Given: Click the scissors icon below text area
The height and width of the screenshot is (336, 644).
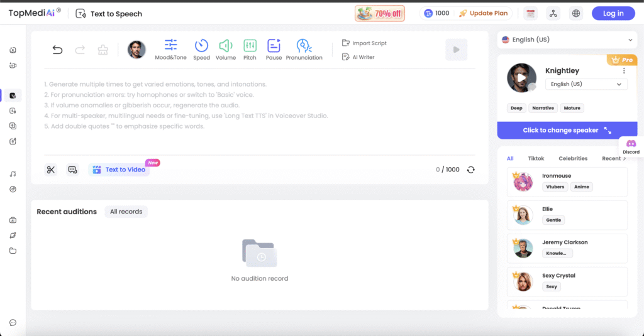Looking at the screenshot, I should 51,170.
